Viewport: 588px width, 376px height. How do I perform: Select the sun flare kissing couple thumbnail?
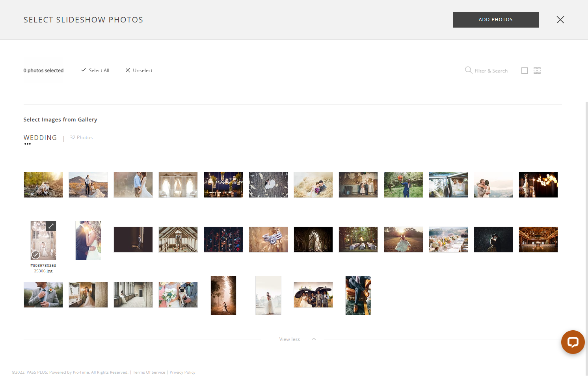point(88,240)
